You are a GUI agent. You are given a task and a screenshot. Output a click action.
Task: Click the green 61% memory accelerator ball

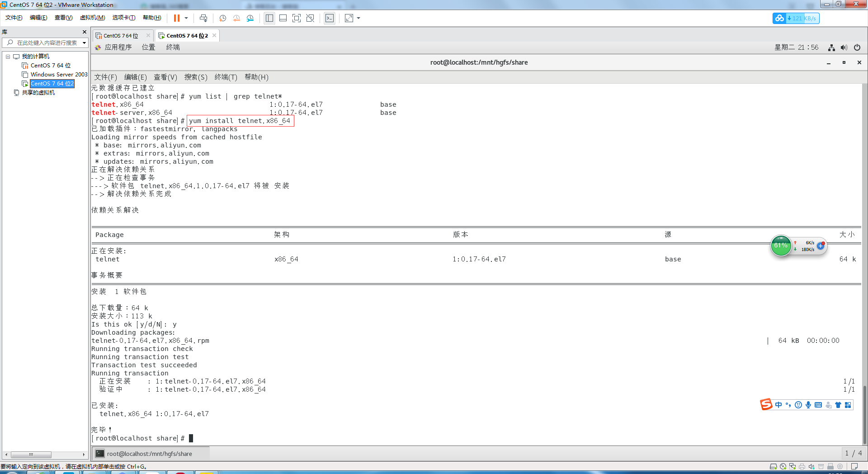click(x=781, y=246)
